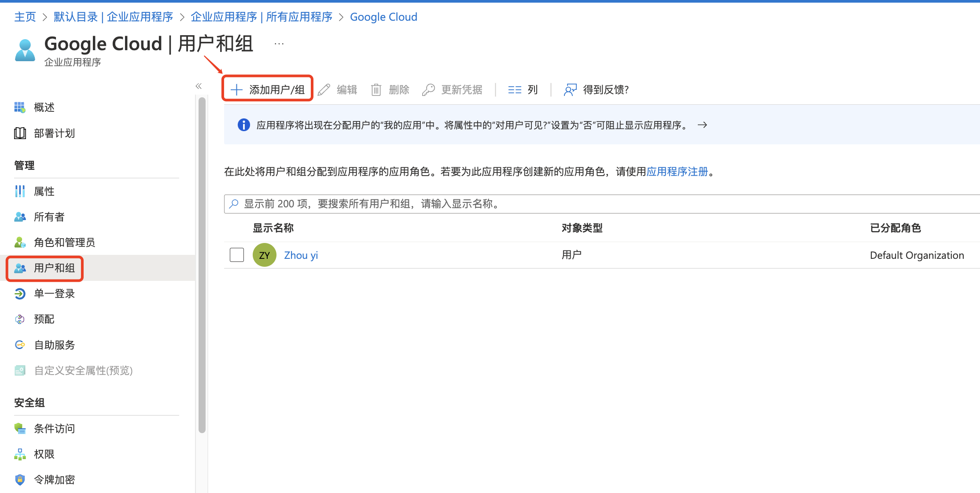The height and width of the screenshot is (493, 980).
Task: Click the 概述 grid icon in sidebar
Action: (20, 107)
